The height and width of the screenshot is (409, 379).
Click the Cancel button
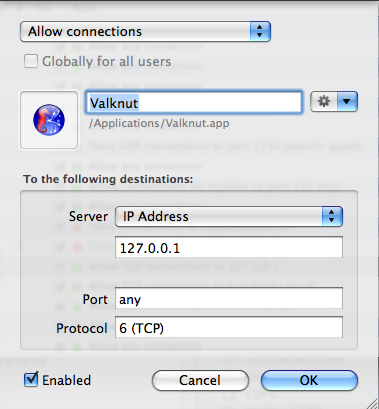point(200,380)
